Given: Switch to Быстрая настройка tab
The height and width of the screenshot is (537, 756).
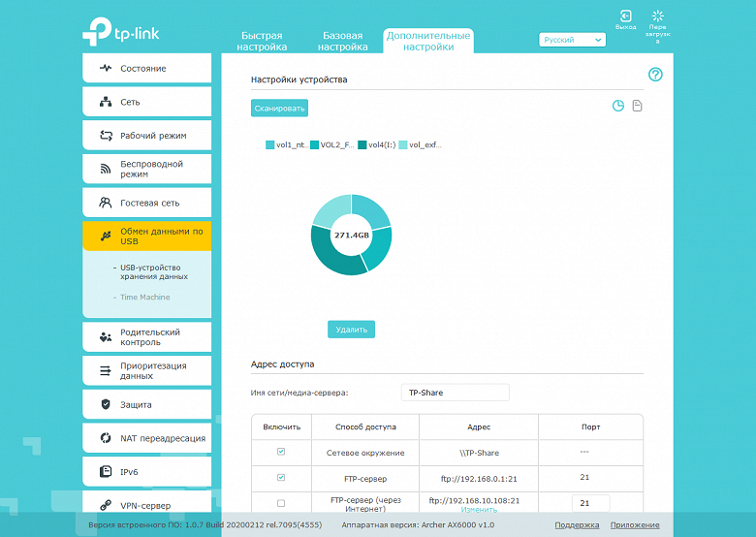Looking at the screenshot, I should (262, 41).
